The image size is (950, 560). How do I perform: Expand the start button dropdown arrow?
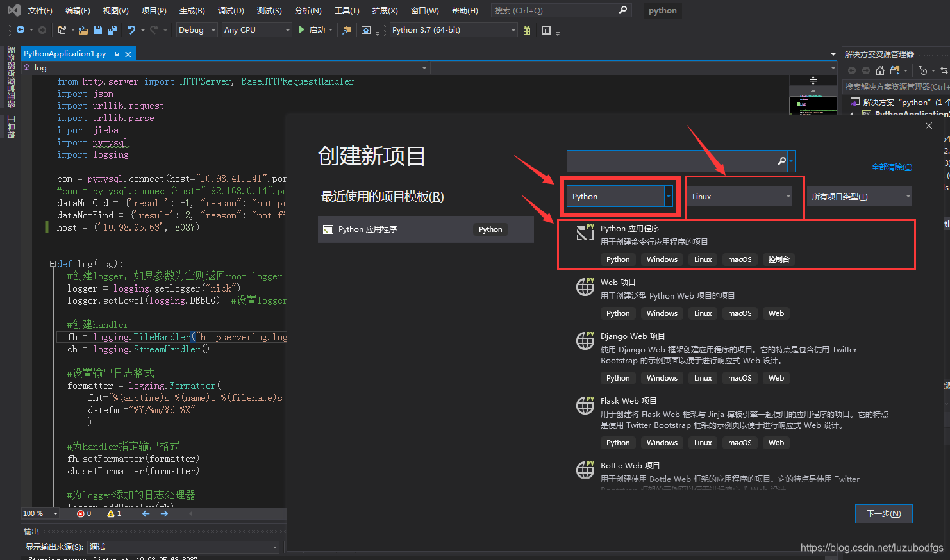331,29
